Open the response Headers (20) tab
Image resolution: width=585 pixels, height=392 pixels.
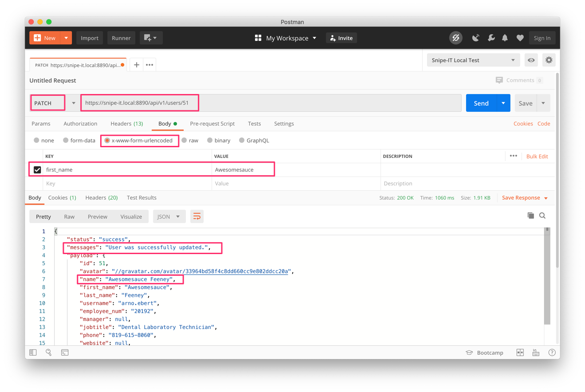point(102,198)
